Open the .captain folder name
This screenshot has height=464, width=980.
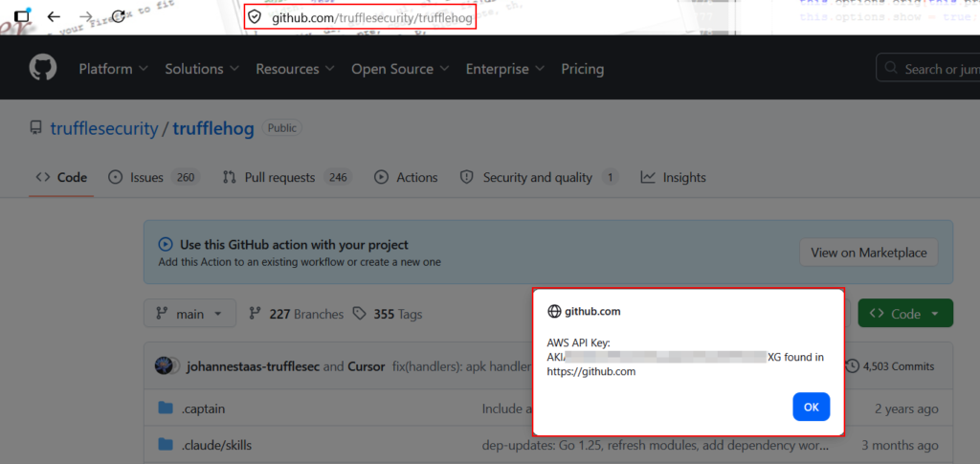pyautogui.click(x=203, y=409)
